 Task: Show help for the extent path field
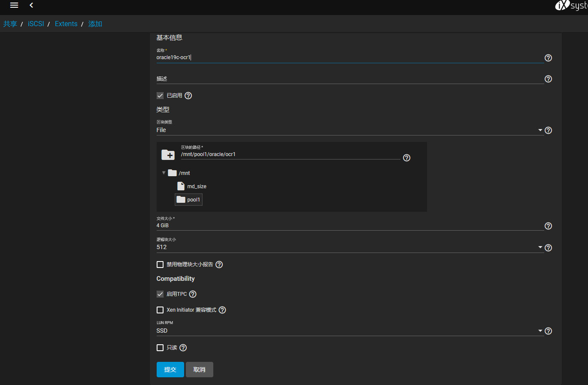coord(406,158)
